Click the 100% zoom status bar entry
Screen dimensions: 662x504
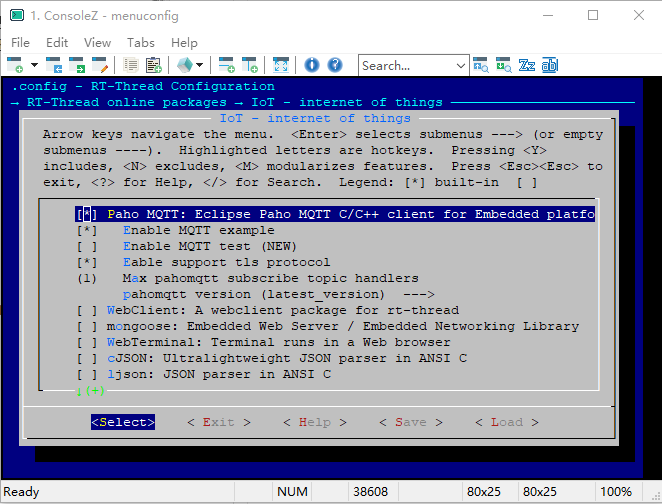[x=616, y=492]
